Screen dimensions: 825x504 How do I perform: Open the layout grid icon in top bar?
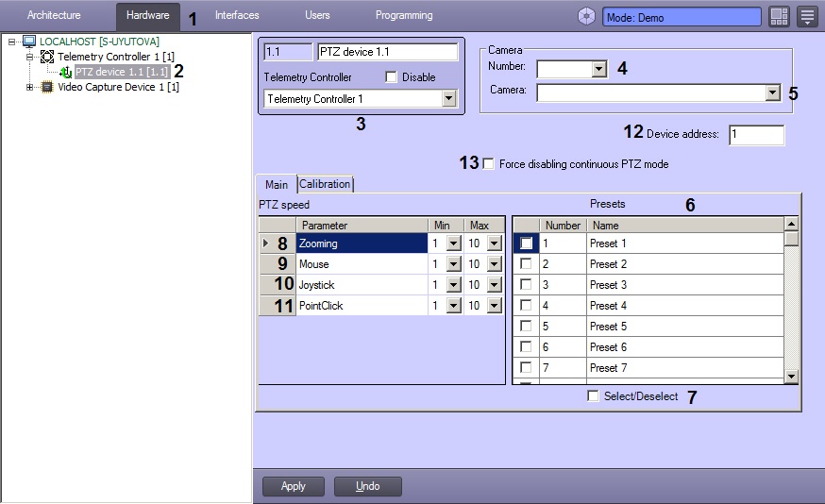(x=779, y=16)
